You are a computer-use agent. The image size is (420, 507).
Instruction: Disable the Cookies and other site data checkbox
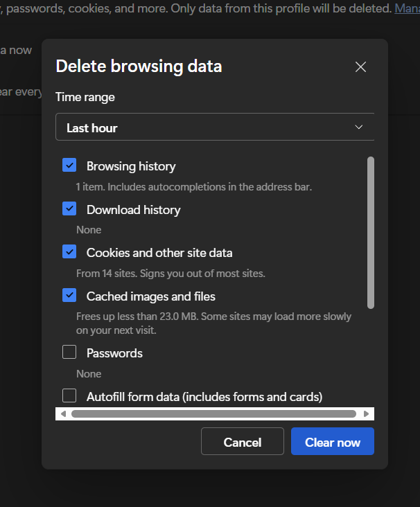pos(69,252)
